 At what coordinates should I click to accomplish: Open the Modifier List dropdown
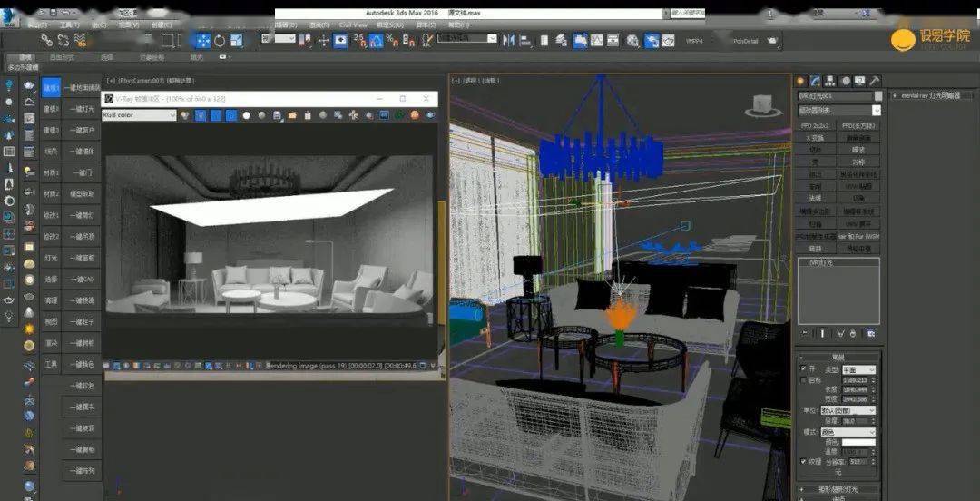pos(839,110)
